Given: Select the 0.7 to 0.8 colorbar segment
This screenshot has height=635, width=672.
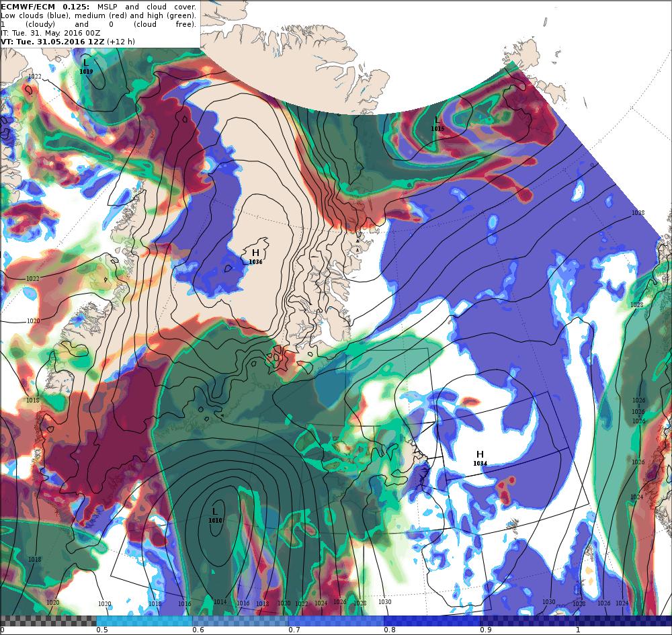Looking at the screenshot, I should (x=337, y=621).
